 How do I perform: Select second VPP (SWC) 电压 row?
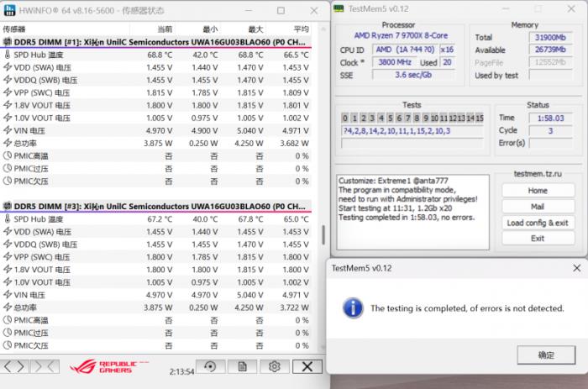[155, 257]
